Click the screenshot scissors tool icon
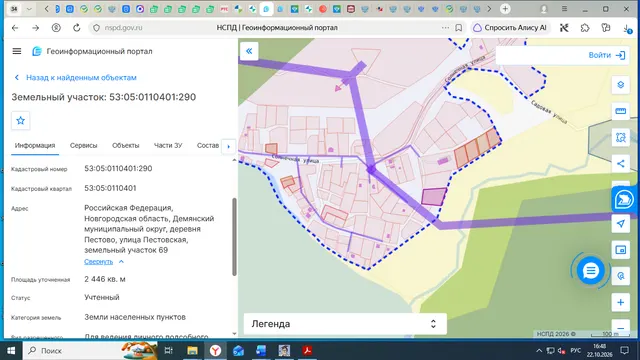This screenshot has width=640, height=360. tap(564, 28)
